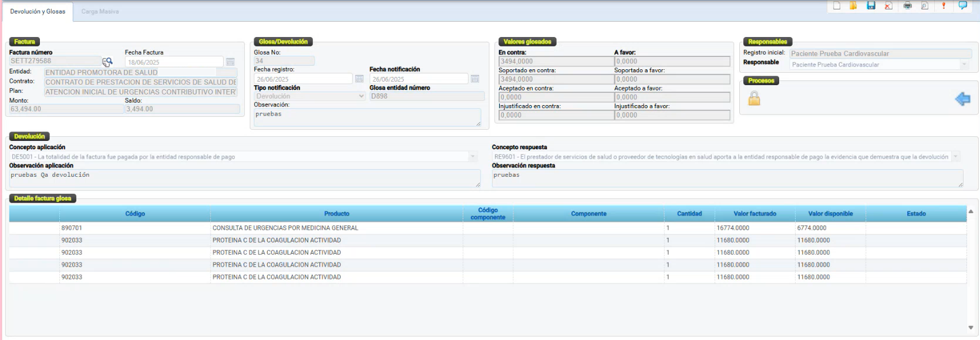The image size is (980, 340).
Task: Expand the Tipo notificación dropdown
Action: click(x=362, y=96)
